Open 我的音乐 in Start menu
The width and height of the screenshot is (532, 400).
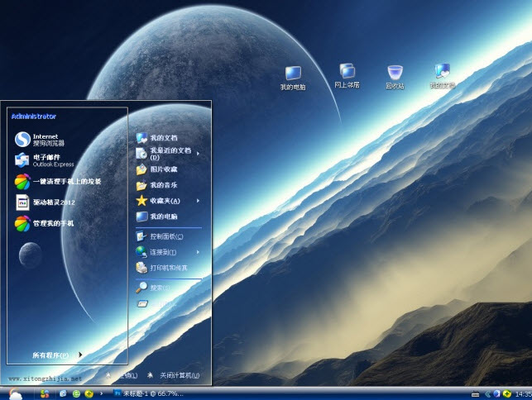(x=162, y=184)
